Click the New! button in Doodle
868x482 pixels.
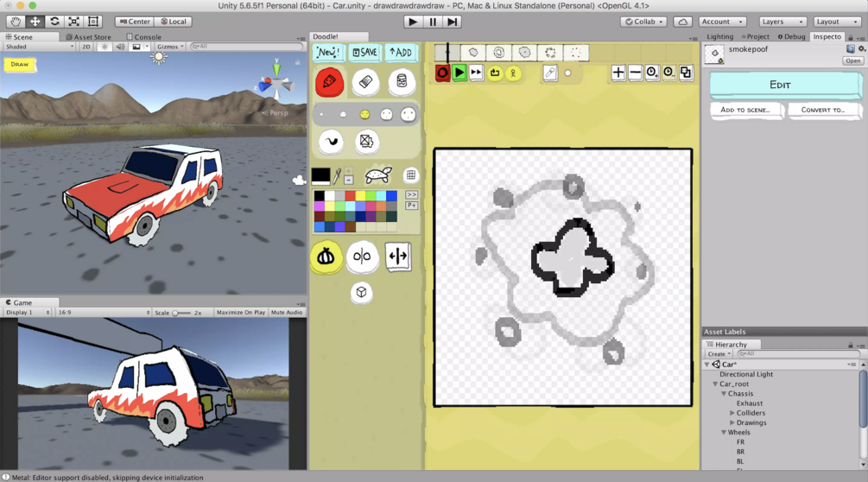pos(328,52)
